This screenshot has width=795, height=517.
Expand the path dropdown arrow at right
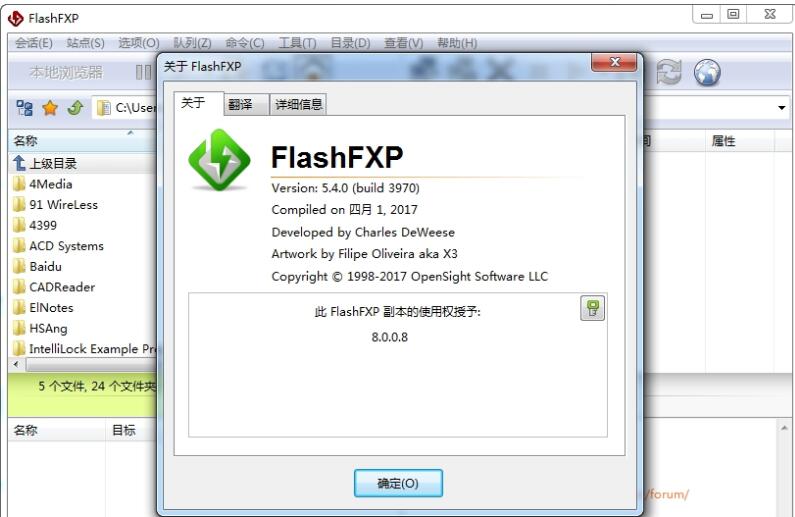tap(781, 107)
